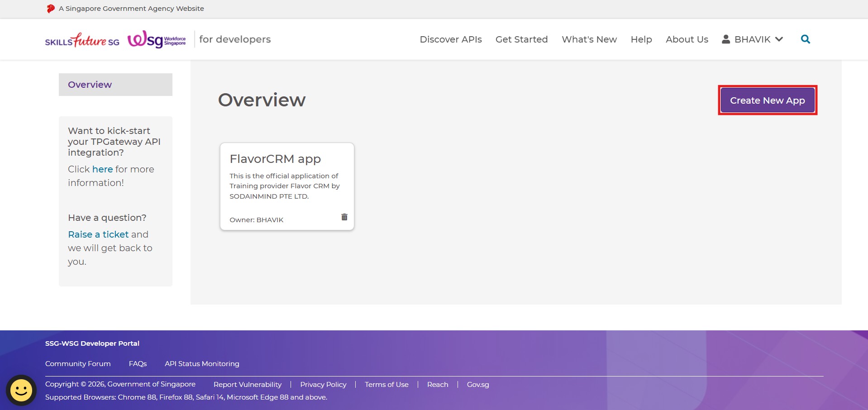This screenshot has height=410, width=868.
Task: Visit the Community Forum footer link
Action: tap(78, 364)
